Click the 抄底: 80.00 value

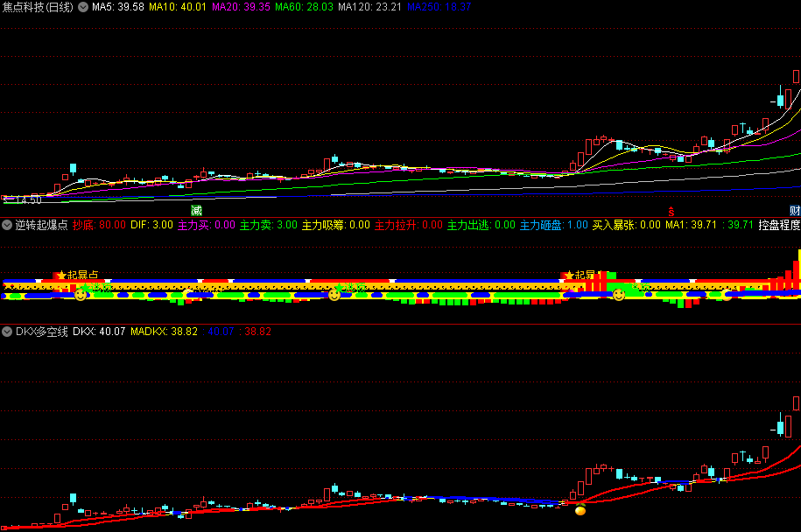(x=99, y=225)
